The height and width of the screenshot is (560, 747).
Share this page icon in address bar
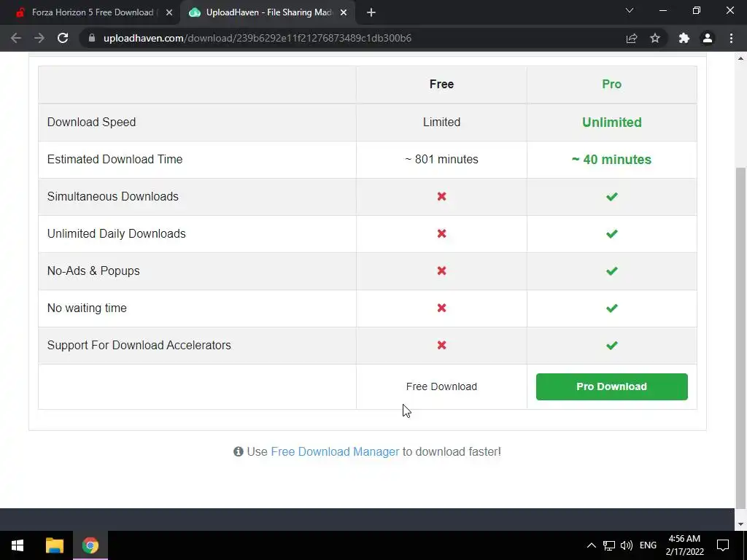pyautogui.click(x=632, y=38)
